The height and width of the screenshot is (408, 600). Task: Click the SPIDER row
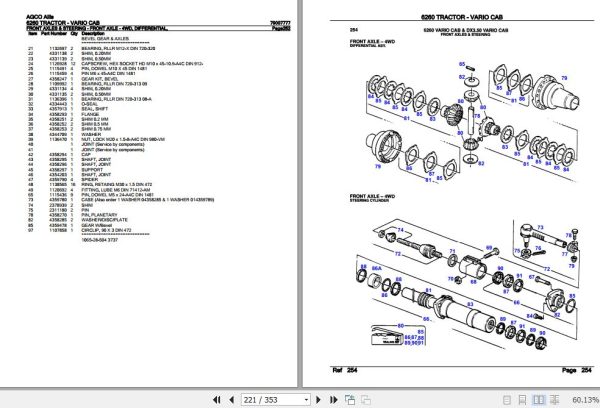point(63,180)
